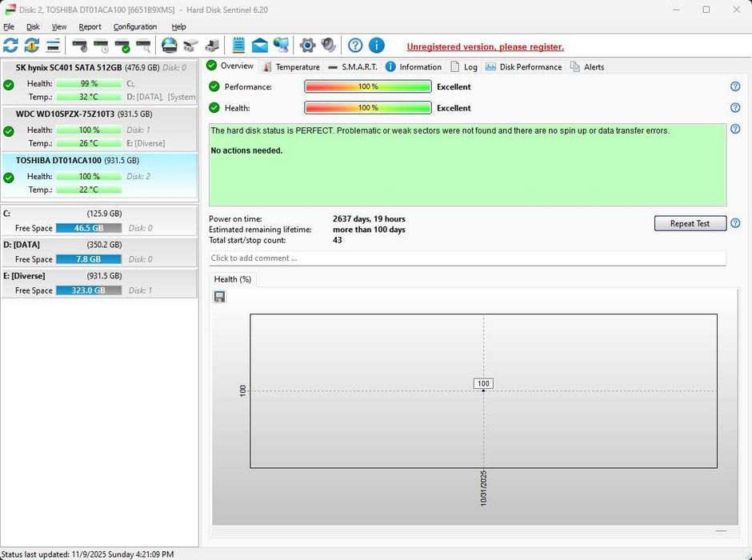This screenshot has height=560, width=752.
Task: Click the floppy save icon above graph
Action: tap(219, 297)
